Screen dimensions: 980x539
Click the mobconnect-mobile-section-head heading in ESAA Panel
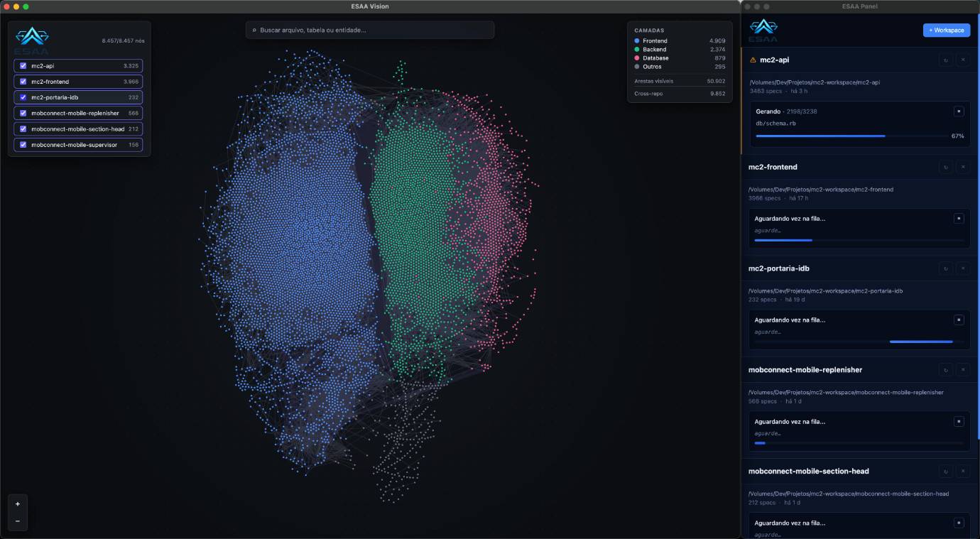(x=809, y=472)
